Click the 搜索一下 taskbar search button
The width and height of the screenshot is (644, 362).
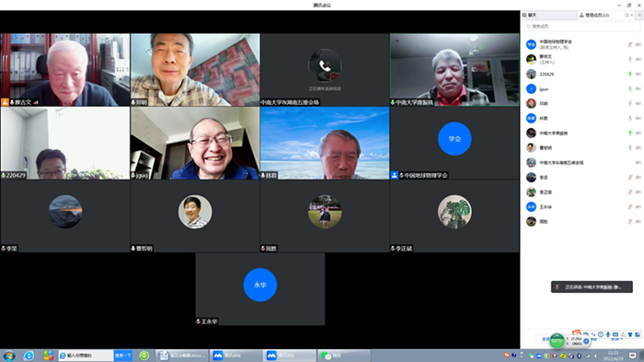tap(122, 356)
